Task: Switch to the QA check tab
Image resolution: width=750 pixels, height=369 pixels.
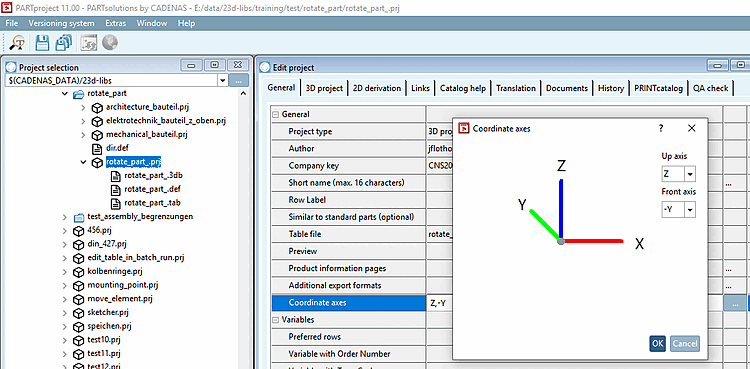Action: point(710,88)
